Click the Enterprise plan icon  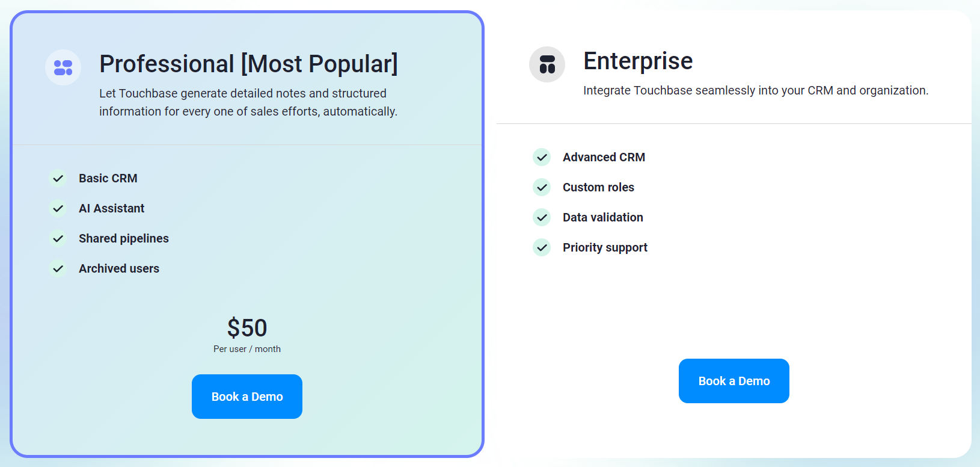[547, 64]
